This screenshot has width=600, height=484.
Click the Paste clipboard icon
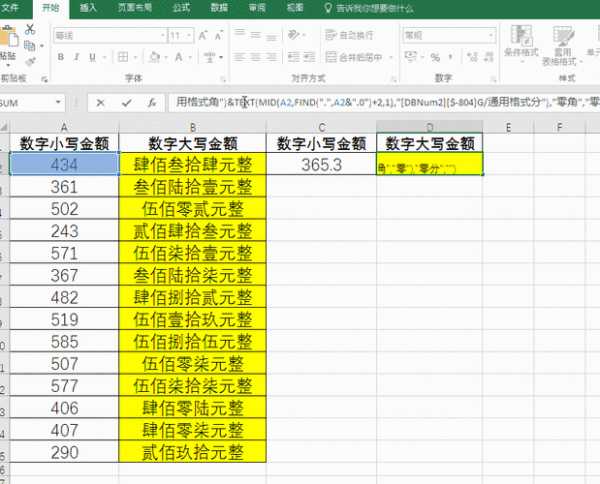point(8,38)
